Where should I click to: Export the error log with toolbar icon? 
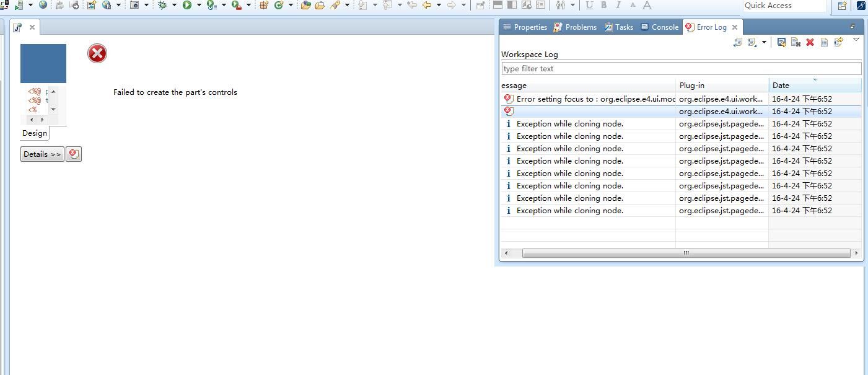pos(737,42)
